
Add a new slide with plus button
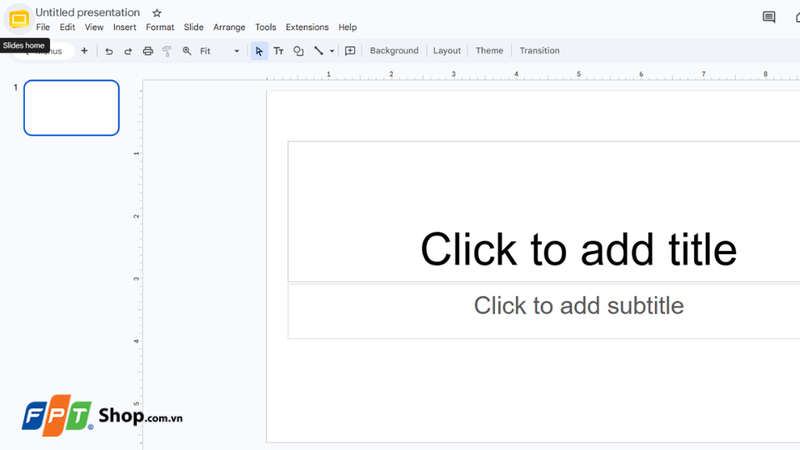click(x=84, y=51)
